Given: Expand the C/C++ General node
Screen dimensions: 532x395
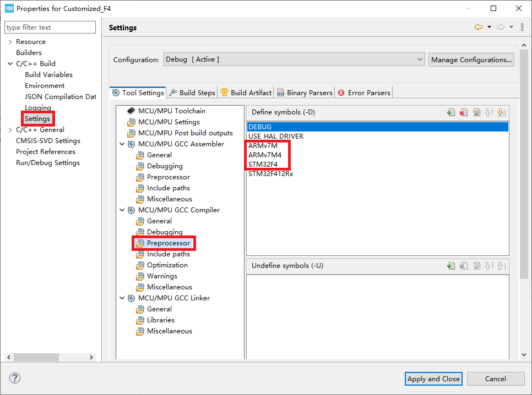Looking at the screenshot, I should [10, 130].
